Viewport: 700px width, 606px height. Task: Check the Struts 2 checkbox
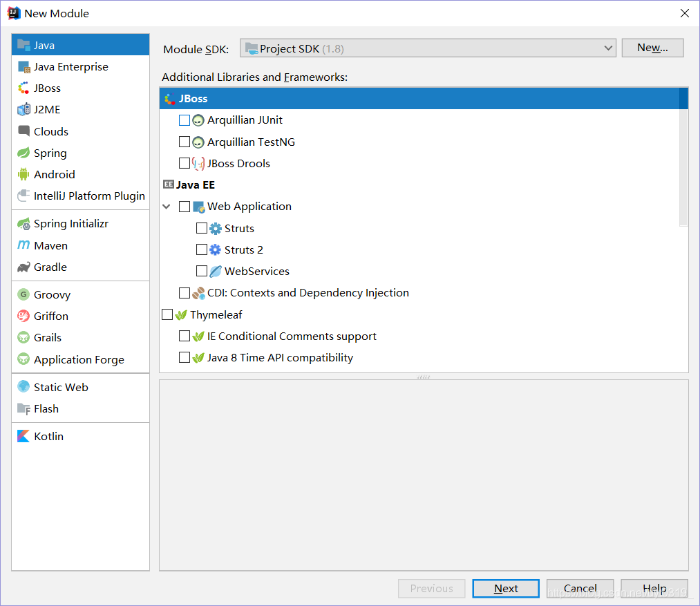[202, 249]
